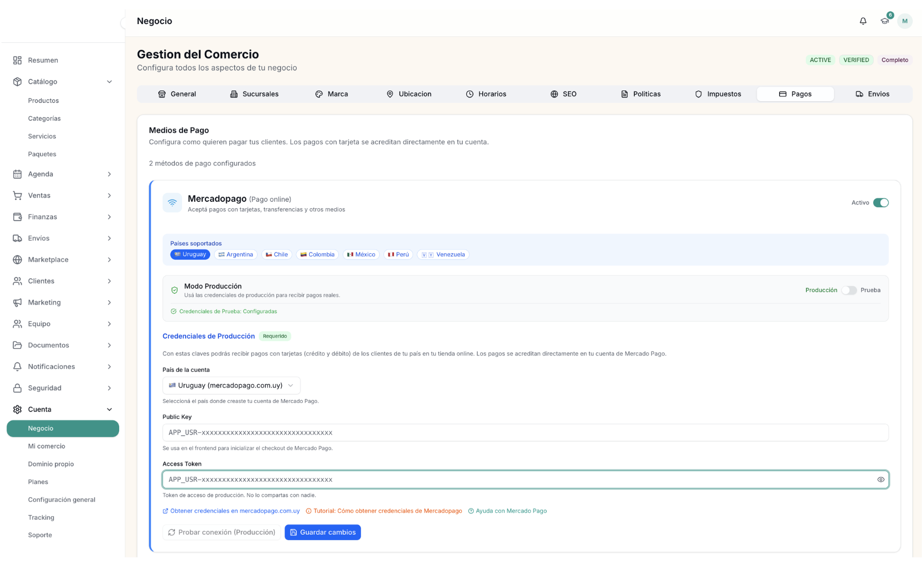
Task: Collapse the Cuenta section chevron
Action: click(109, 409)
